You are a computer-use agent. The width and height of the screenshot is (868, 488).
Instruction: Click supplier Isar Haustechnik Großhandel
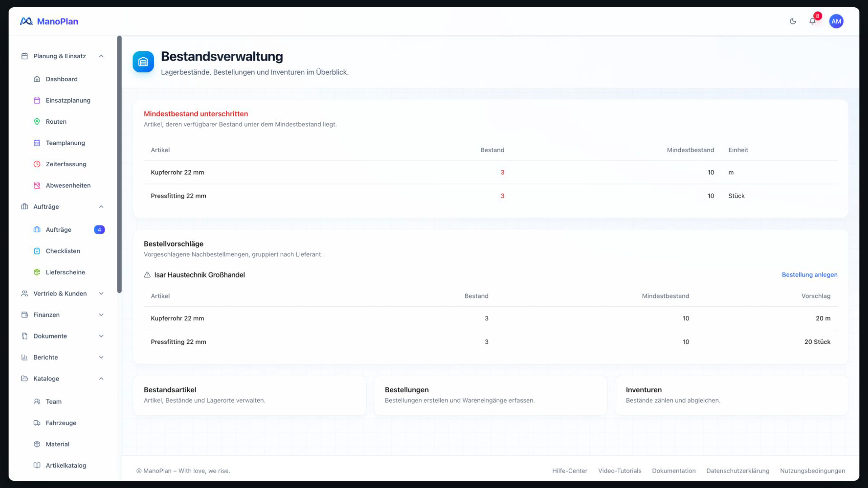[x=199, y=275]
